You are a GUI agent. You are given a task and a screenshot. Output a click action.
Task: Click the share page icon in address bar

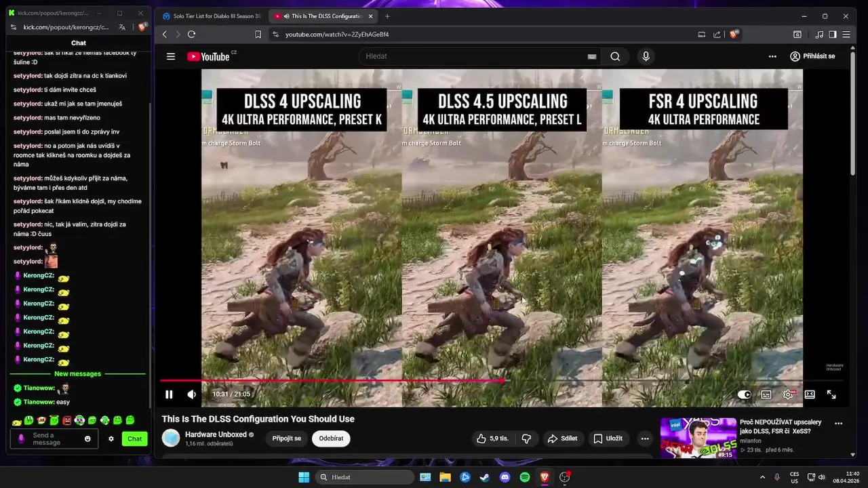717,35
